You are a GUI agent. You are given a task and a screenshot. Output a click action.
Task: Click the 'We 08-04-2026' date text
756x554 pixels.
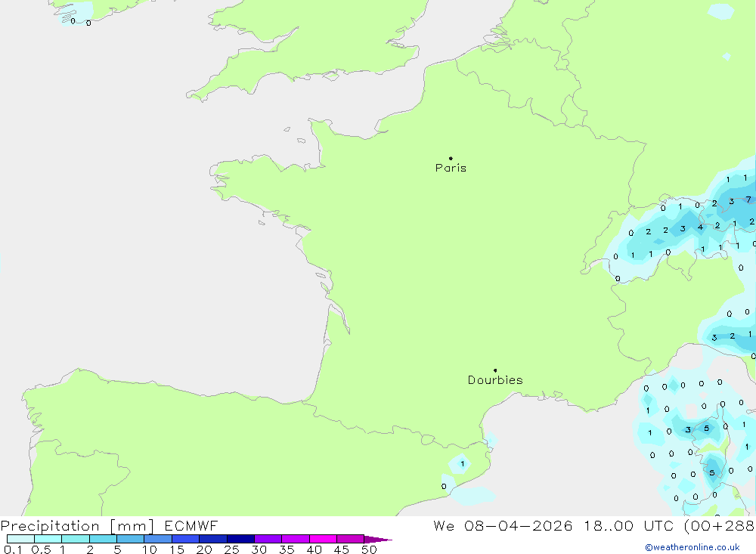(503, 525)
